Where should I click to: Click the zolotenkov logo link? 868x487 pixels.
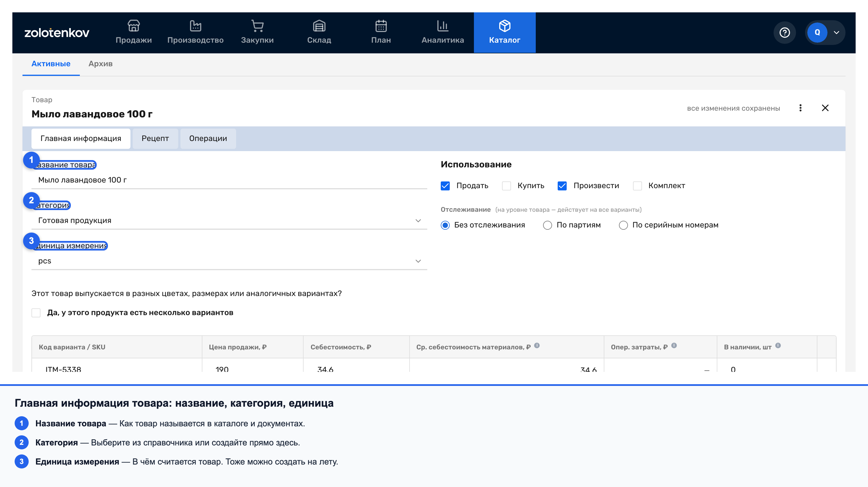(x=57, y=33)
